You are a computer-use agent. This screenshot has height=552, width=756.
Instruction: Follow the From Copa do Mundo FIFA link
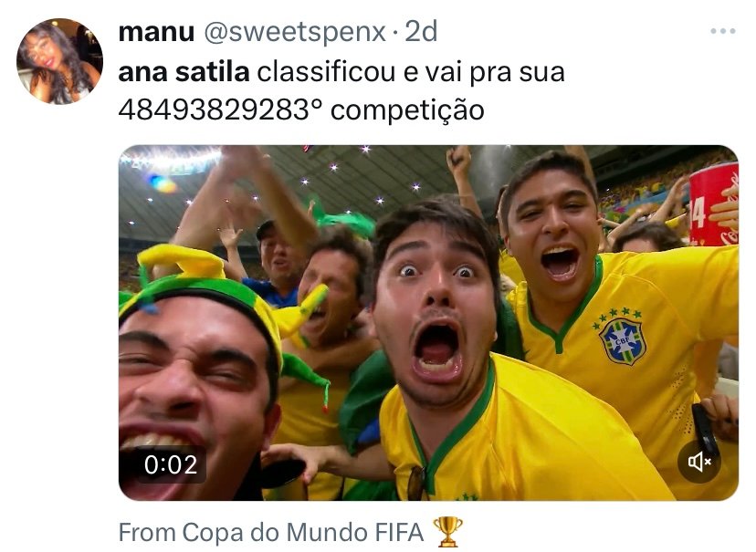271,532
